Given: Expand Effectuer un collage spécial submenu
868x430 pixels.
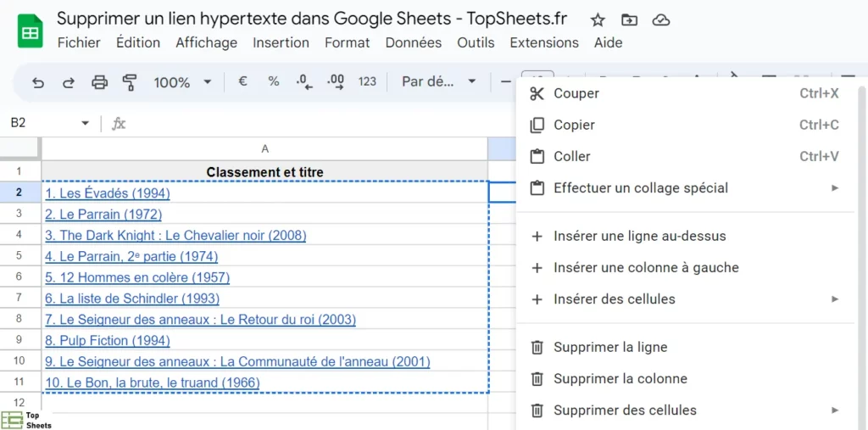Looking at the screenshot, I should tap(685, 188).
